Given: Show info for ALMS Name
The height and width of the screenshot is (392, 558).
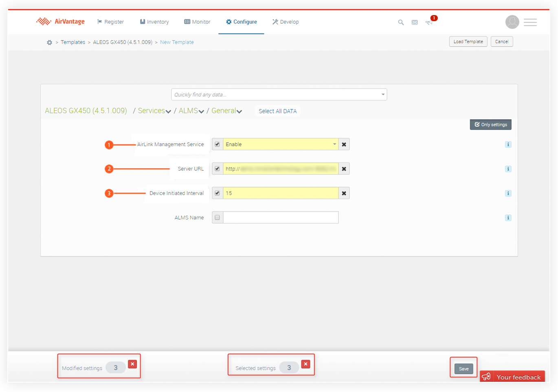Looking at the screenshot, I should tap(508, 218).
